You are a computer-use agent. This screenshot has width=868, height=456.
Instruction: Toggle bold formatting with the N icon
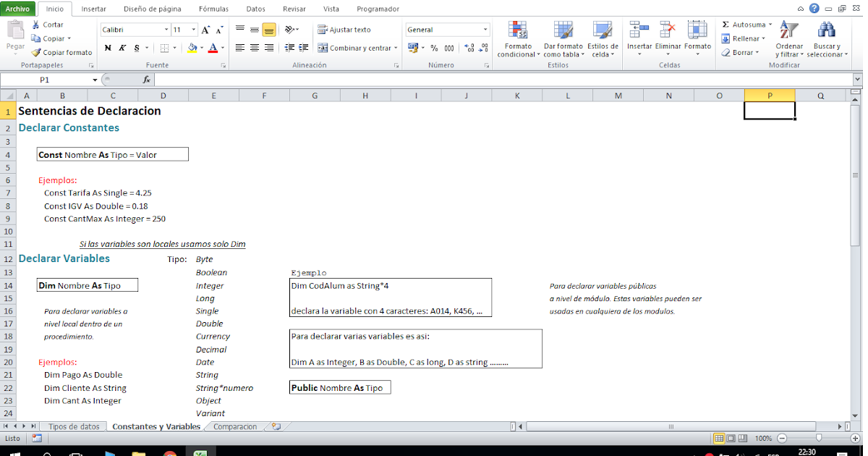coord(109,48)
